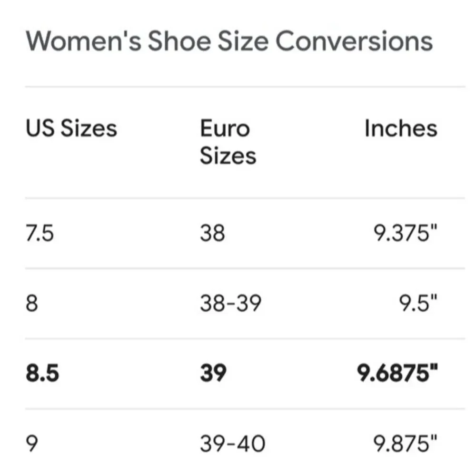Click the divider between the 7.5 and 8 rows
Image resolution: width=476 pixels, height=476 pixels.
(x=245, y=268)
